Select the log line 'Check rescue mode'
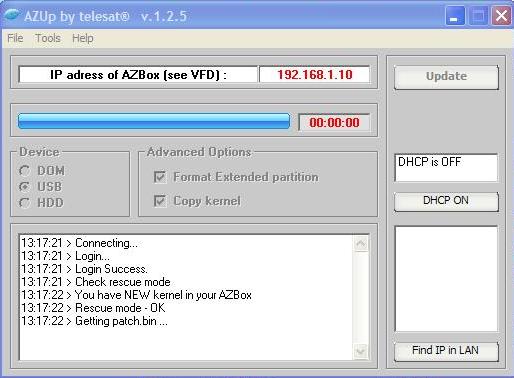Viewport: 514px width, 378px height. coord(96,282)
